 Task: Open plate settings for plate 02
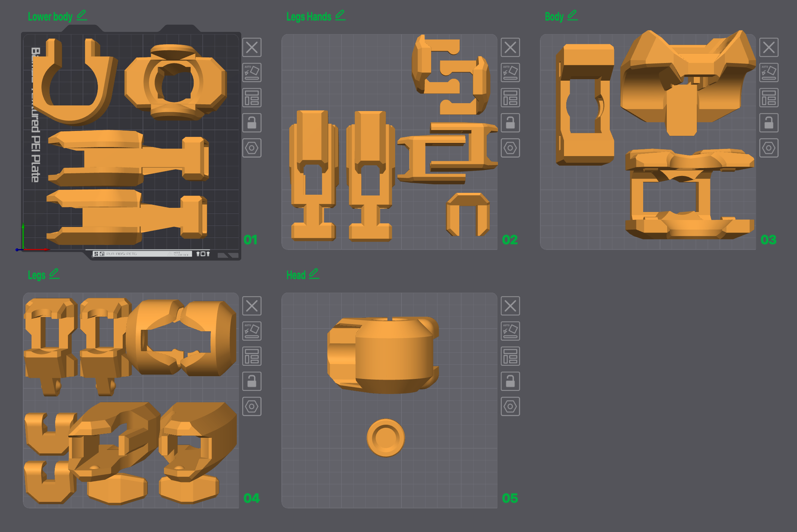pos(510,148)
